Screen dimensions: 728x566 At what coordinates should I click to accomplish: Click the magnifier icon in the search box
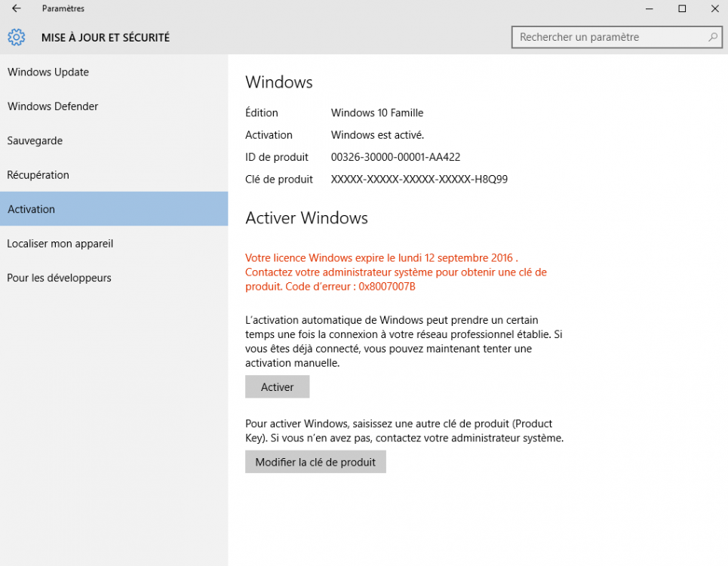(x=712, y=36)
